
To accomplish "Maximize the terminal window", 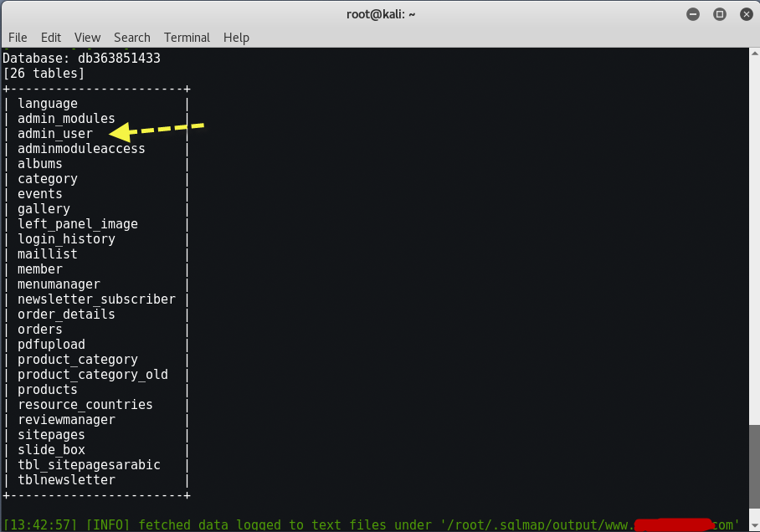I will pos(720,14).
